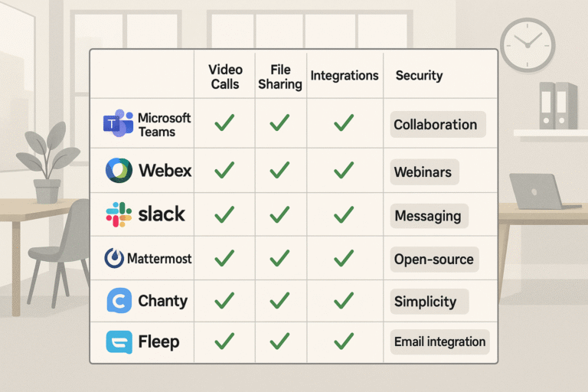The height and width of the screenshot is (392, 588).
Task: Click the Video Calls column header
Action: (225, 77)
